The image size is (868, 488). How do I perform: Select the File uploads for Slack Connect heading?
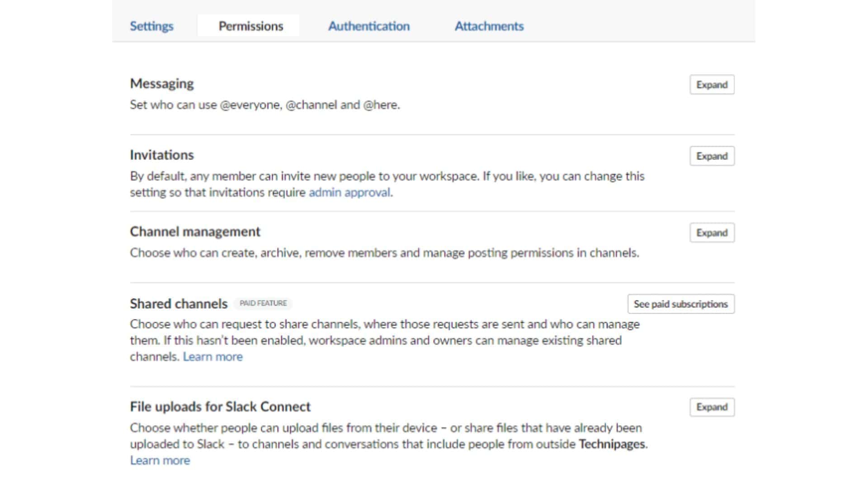click(x=220, y=406)
